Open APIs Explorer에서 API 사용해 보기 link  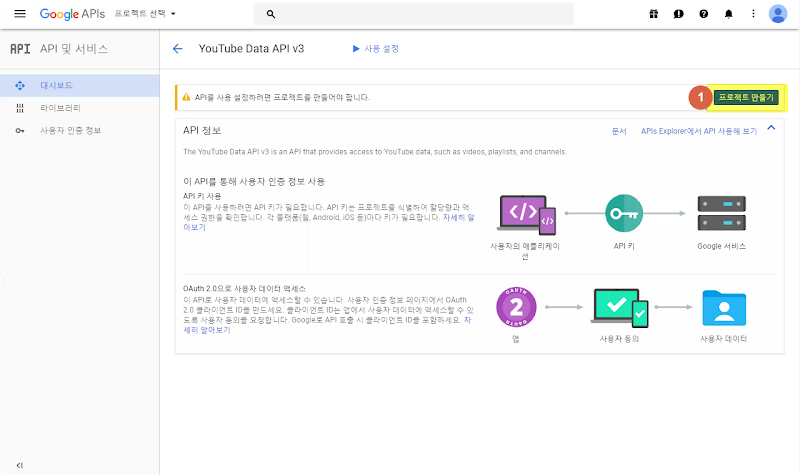698,132
